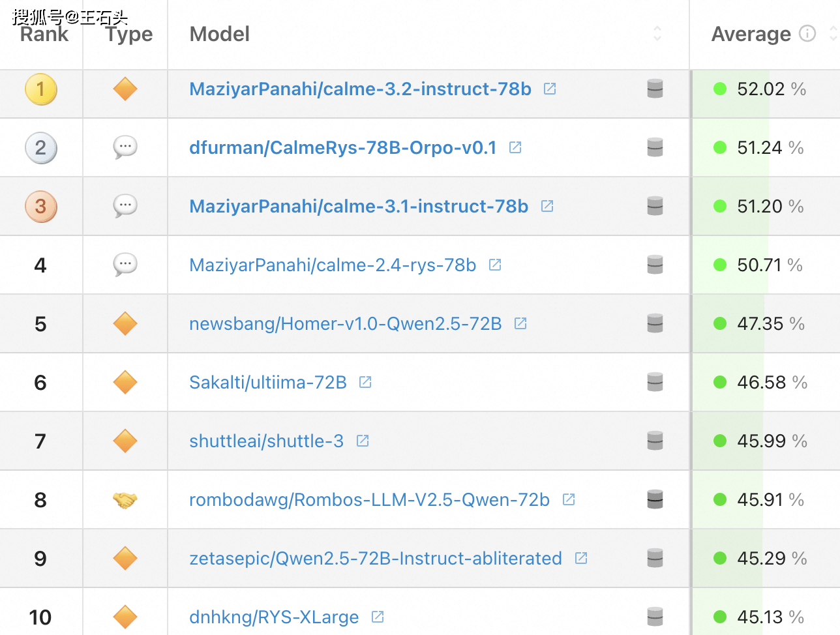Open dfurman/CalmeRys-78B-Orpo-v0.1 model page
The height and width of the screenshot is (635, 840).
(x=343, y=147)
